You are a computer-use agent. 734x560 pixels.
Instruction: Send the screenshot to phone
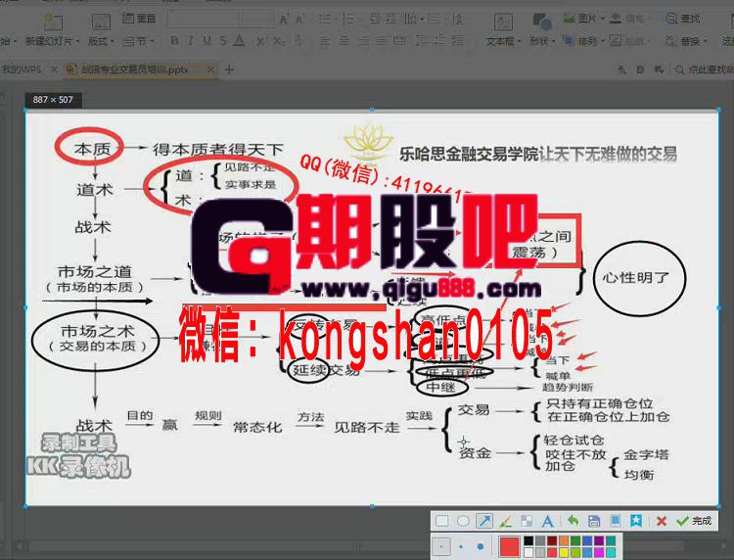pos(616,521)
